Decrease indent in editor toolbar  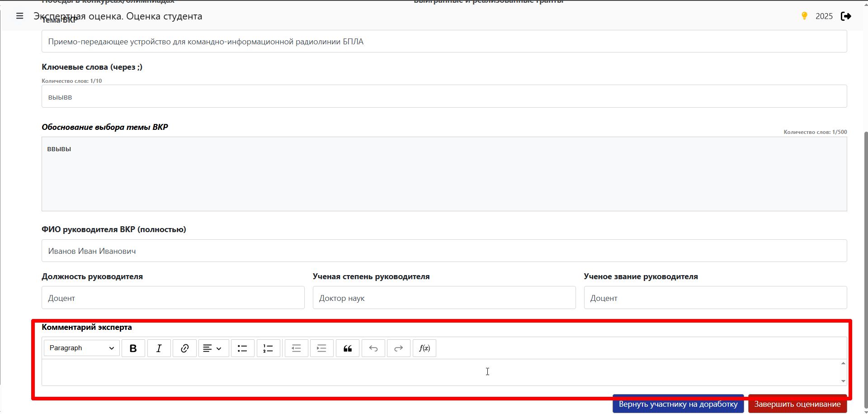[x=296, y=348]
